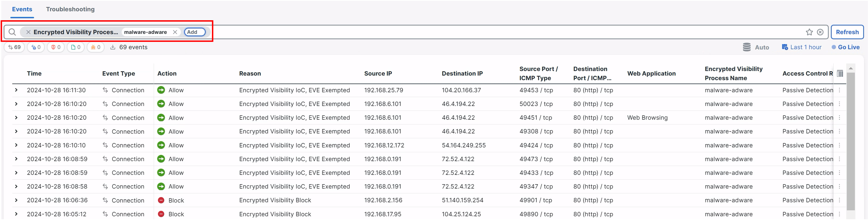Clear the malware-adware filter value
The width and height of the screenshot is (868, 220).
coord(175,32)
